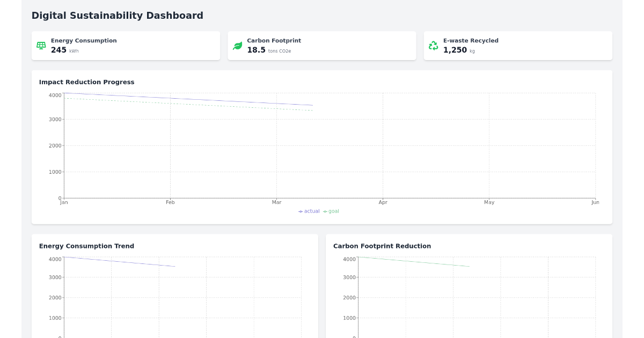Open the Carbon Footprint summary card
The width and height of the screenshot is (644, 338).
(322, 46)
